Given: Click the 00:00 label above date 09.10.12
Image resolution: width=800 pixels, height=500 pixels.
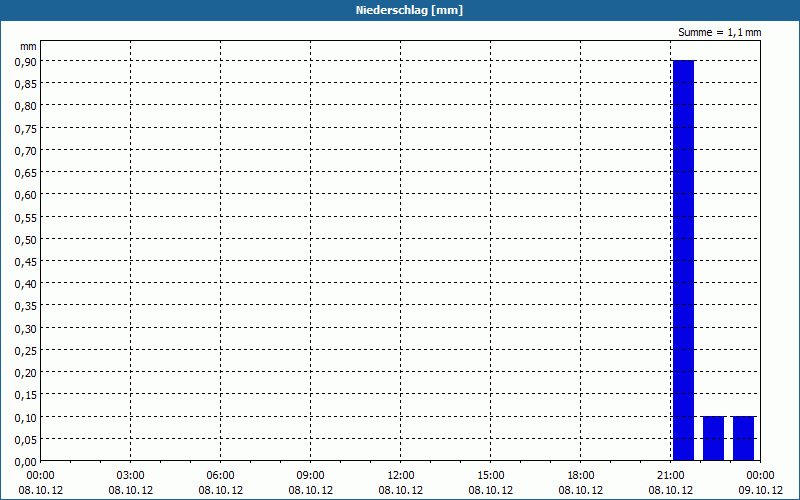Looking at the screenshot, I should pos(760,476).
